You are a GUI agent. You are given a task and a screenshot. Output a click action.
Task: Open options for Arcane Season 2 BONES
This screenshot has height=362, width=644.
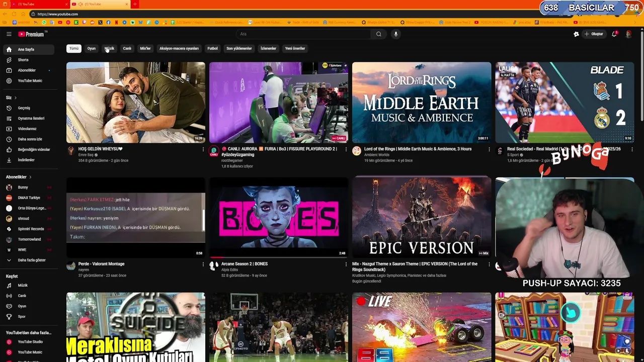(x=346, y=264)
